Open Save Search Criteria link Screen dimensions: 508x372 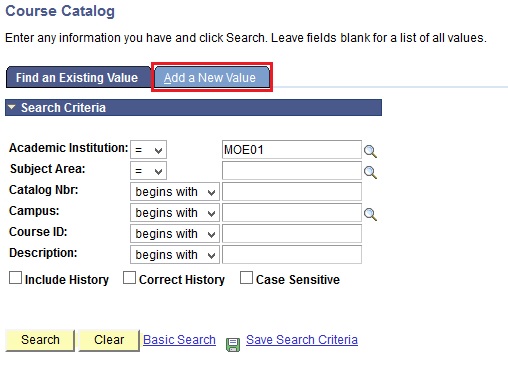302,340
